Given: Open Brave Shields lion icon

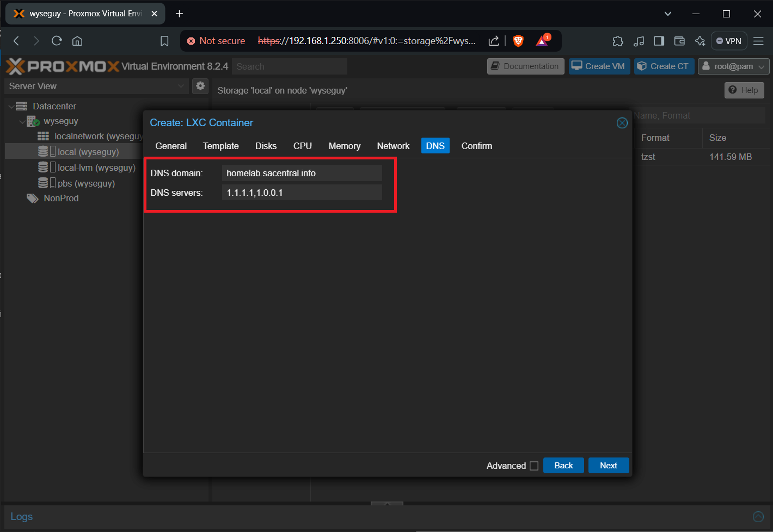Looking at the screenshot, I should 518,41.
